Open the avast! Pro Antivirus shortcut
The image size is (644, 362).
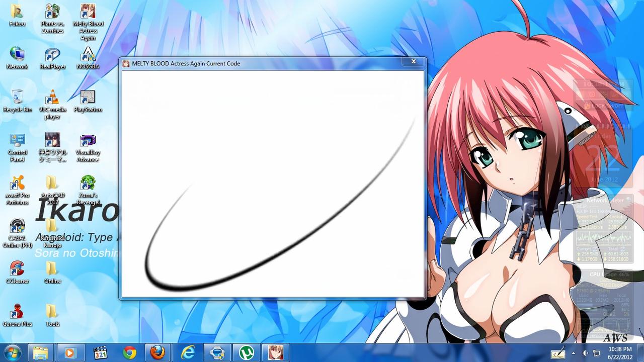coord(18,183)
